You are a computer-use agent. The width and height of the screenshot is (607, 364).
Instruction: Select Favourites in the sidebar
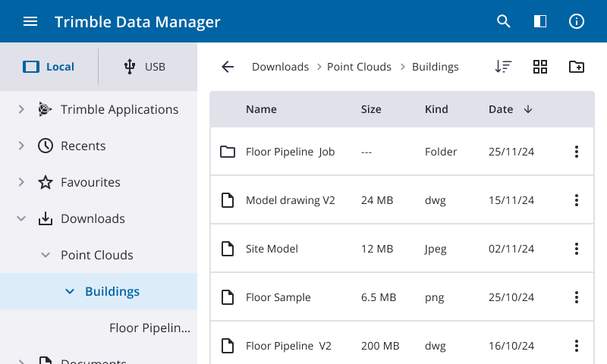90,182
